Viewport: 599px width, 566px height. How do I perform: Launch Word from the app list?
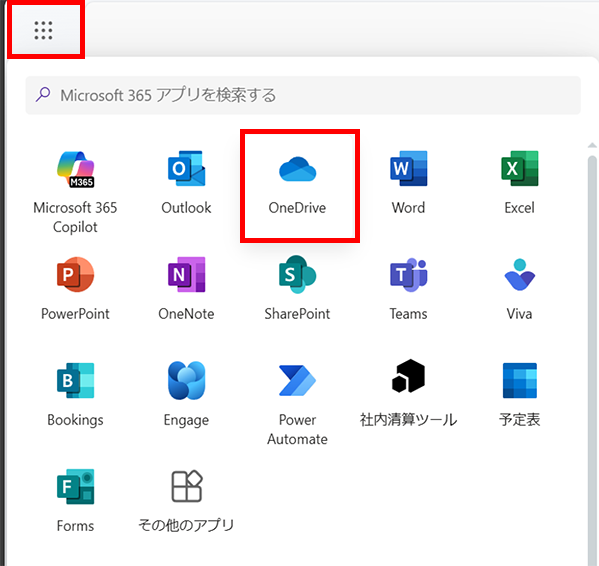pos(408,183)
